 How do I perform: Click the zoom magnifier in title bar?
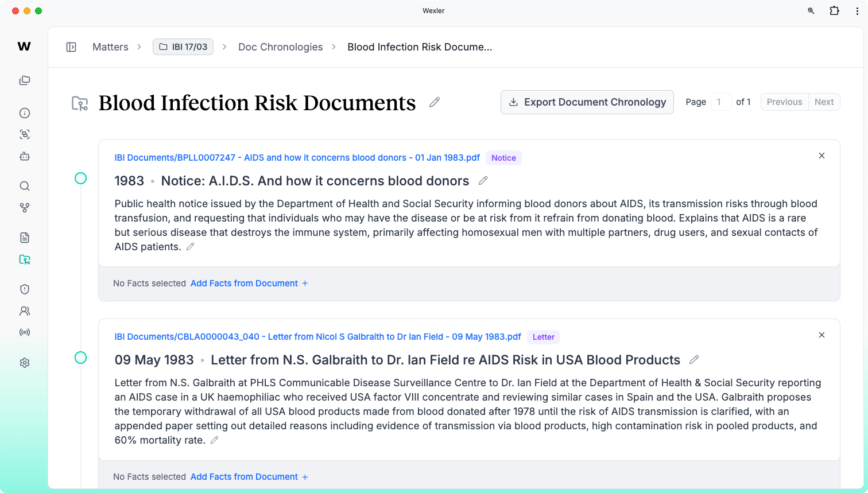[x=811, y=11]
